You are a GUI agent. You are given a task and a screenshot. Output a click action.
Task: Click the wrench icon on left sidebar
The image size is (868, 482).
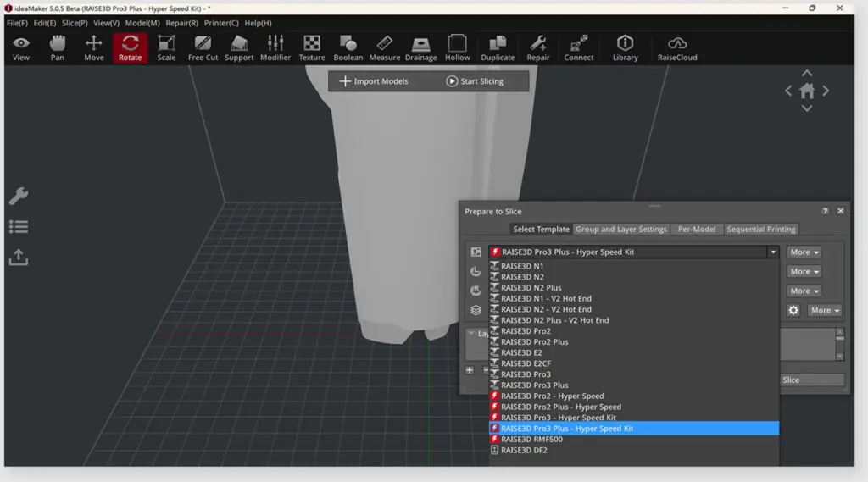pos(19,196)
